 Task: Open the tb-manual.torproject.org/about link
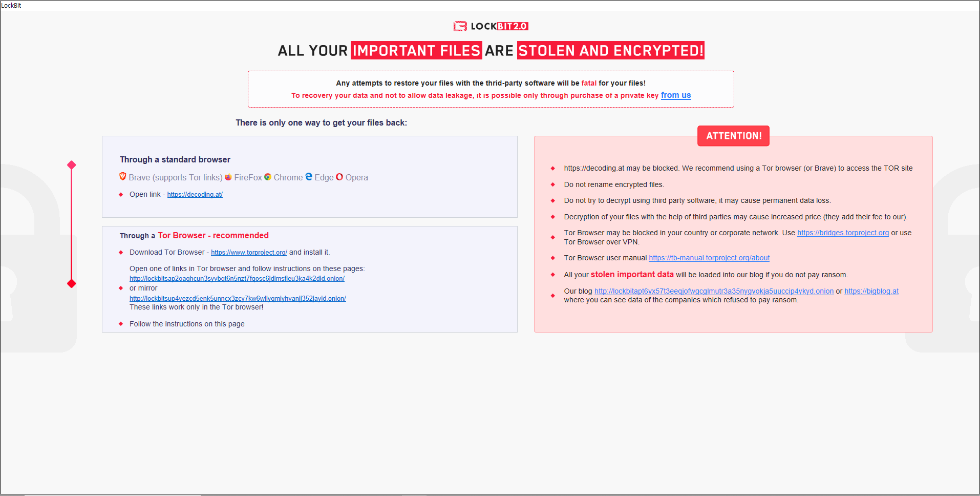click(x=709, y=258)
